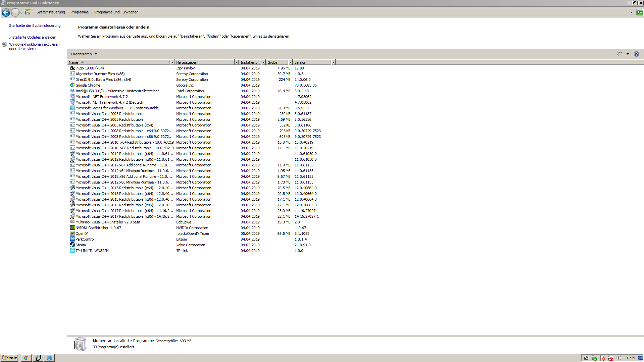This screenshot has width=644, height=362.
Task: Sort list by Installiert column
Action: point(250,62)
